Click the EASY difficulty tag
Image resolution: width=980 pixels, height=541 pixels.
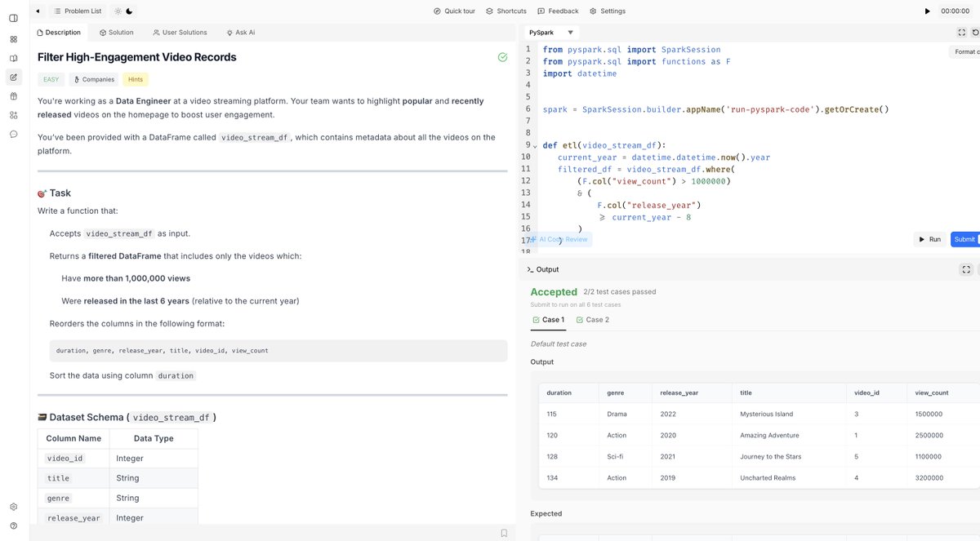[x=51, y=79]
